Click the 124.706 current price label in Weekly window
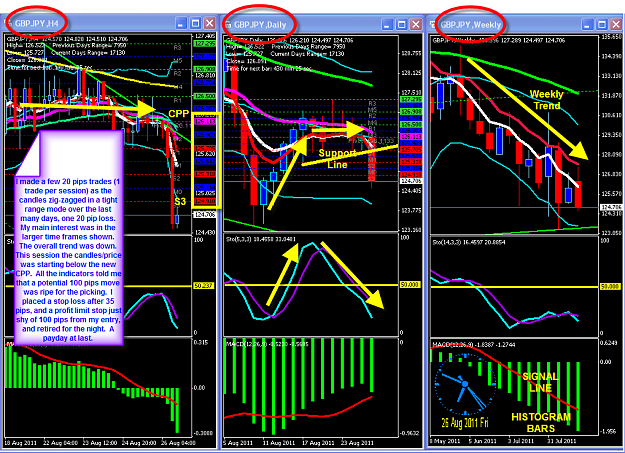The height and width of the screenshot is (453, 625). (611, 207)
